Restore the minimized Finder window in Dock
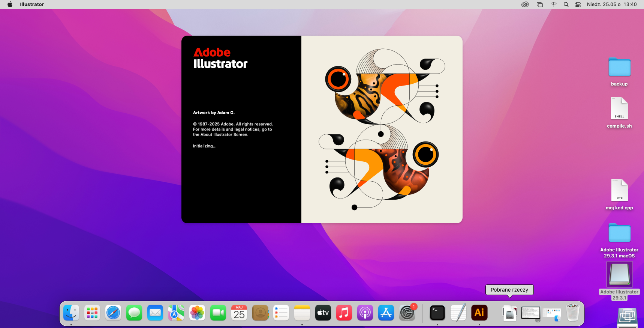 552,314
